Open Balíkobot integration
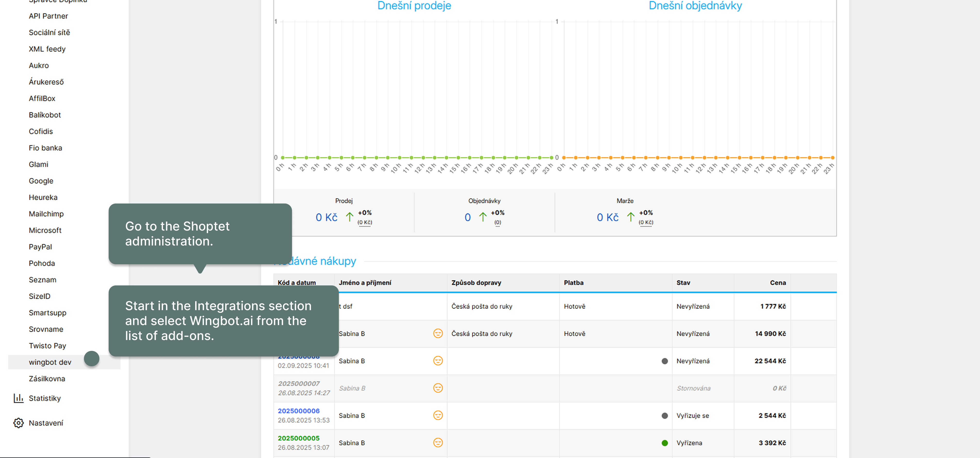 click(x=45, y=115)
